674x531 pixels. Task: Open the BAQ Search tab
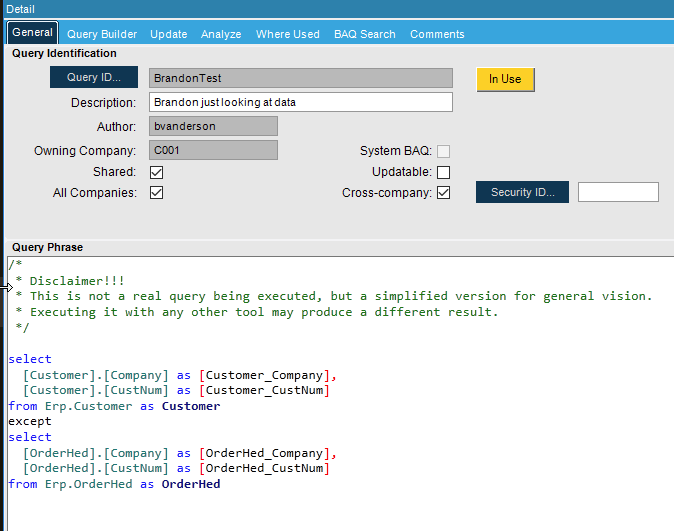pos(365,34)
